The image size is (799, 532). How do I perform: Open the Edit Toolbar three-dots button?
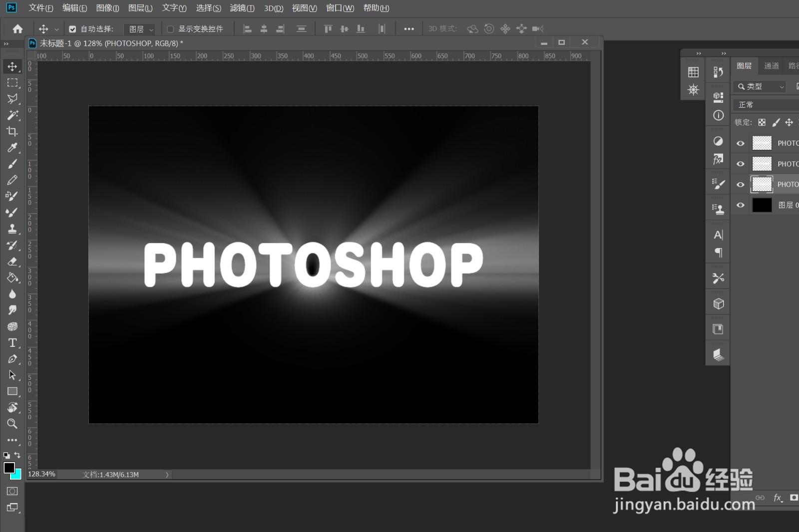click(x=12, y=440)
